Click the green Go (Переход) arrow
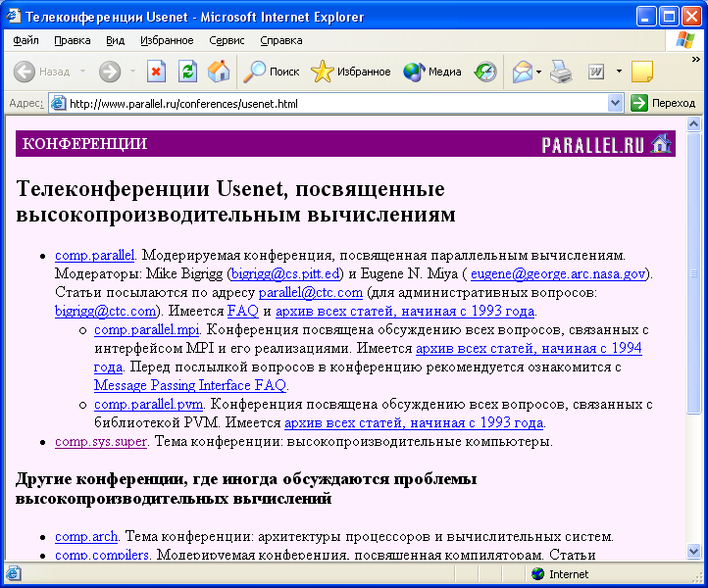The image size is (708, 588). 639,103
